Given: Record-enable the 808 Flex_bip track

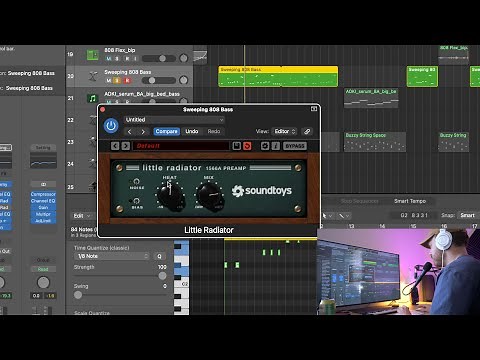Looking at the screenshot, I should [x=127, y=59].
